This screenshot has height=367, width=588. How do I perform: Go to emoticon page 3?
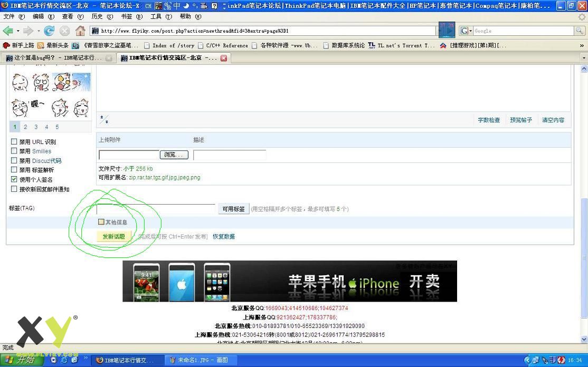36,127
